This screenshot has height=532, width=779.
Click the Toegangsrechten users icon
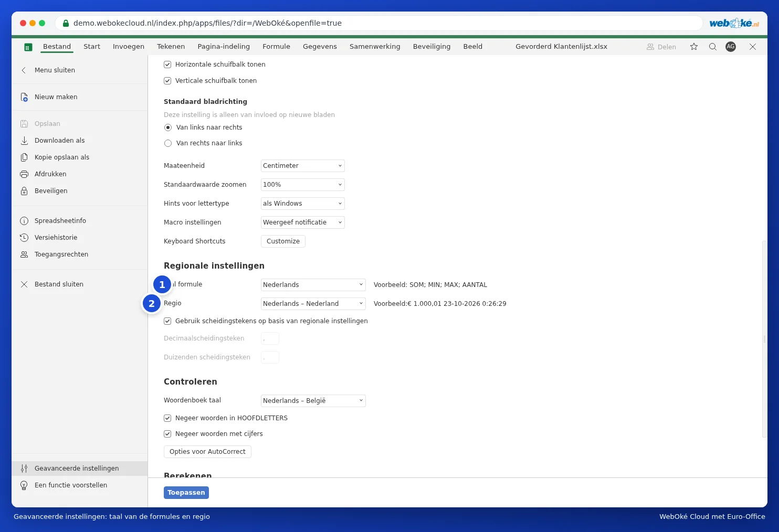(24, 254)
